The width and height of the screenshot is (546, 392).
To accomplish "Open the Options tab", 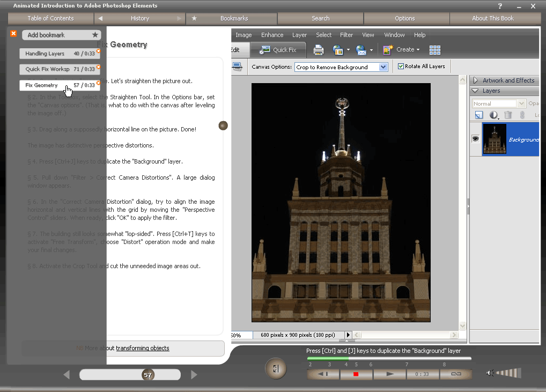I will [x=407, y=18].
